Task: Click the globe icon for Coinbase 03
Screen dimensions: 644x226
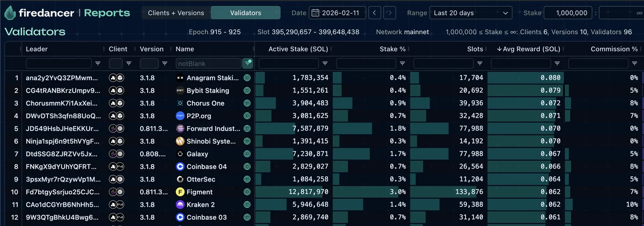Action: click(247, 217)
